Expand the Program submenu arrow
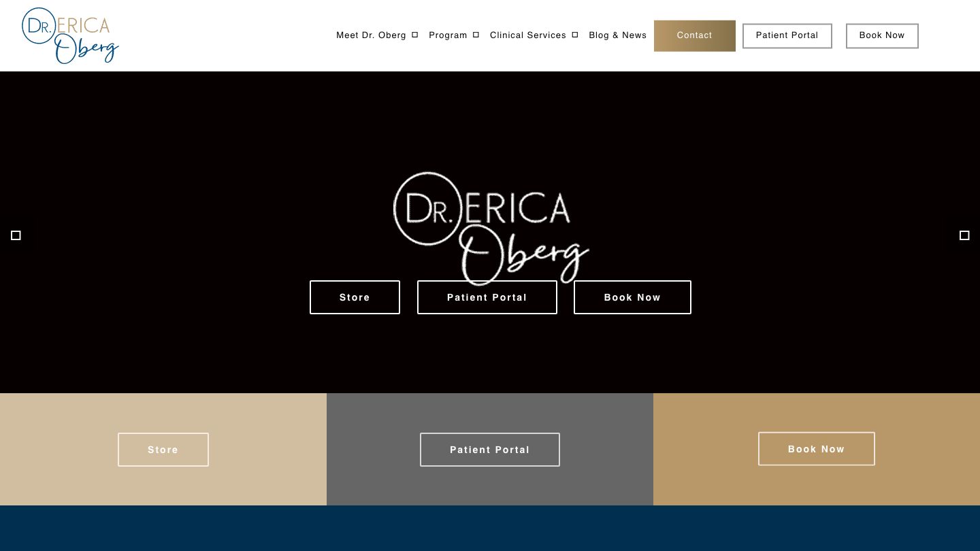The image size is (980, 551). 476,35
